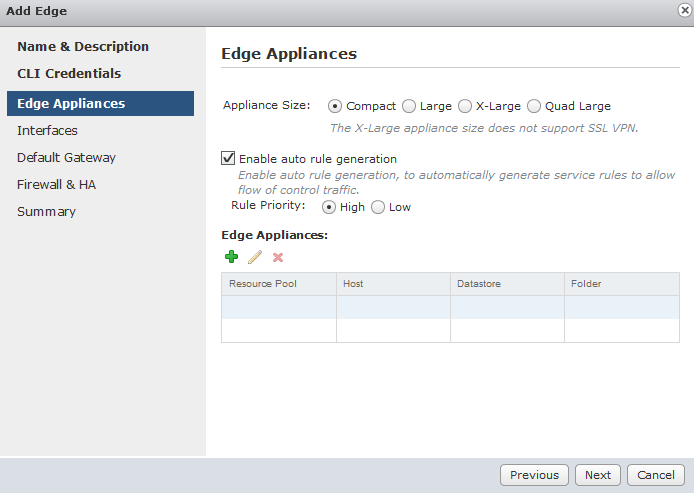Viewport: 694px width, 493px height.
Task: Switch to Default Gateway step
Action: 66,158
